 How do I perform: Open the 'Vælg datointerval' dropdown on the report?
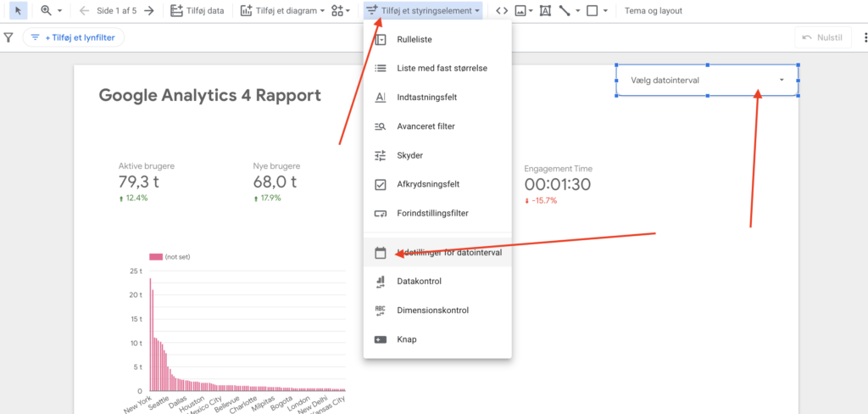(x=707, y=81)
